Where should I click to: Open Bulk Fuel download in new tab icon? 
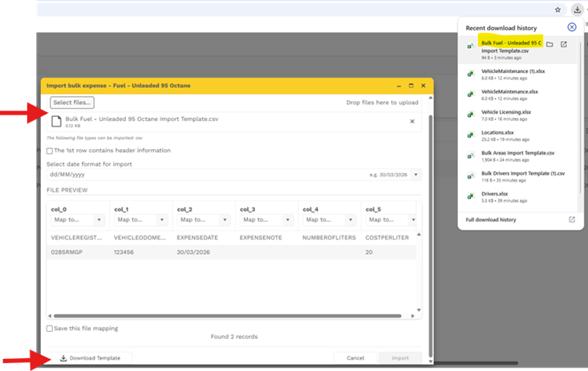click(564, 44)
